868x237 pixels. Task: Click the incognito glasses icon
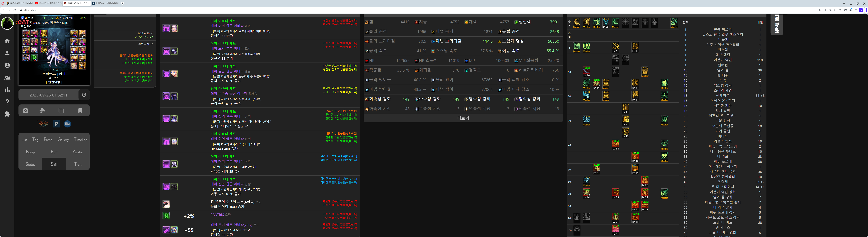(x=42, y=110)
